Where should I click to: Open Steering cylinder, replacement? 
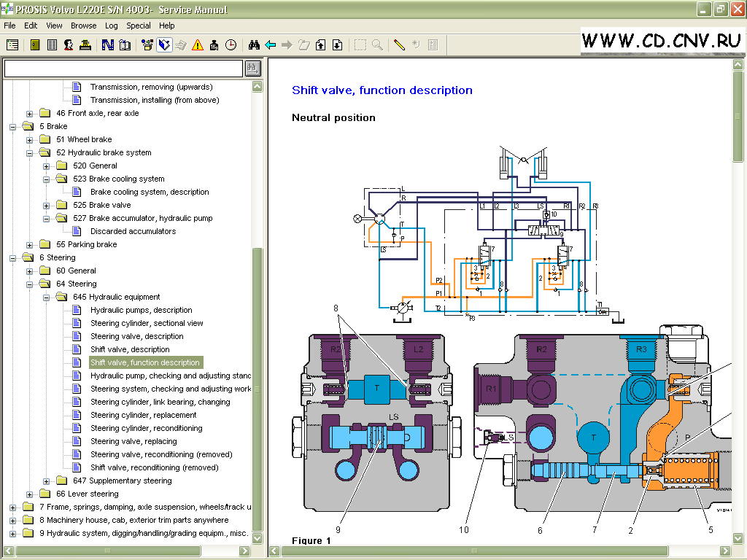(x=144, y=415)
